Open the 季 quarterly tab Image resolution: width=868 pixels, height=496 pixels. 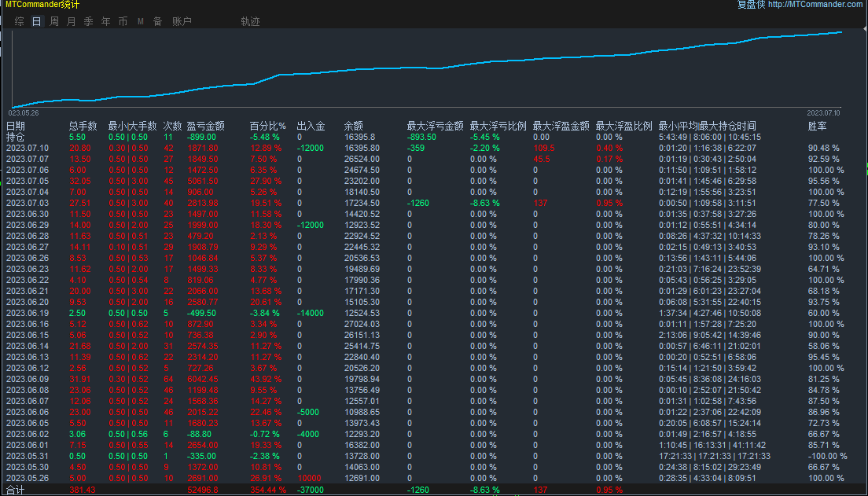pos(88,21)
